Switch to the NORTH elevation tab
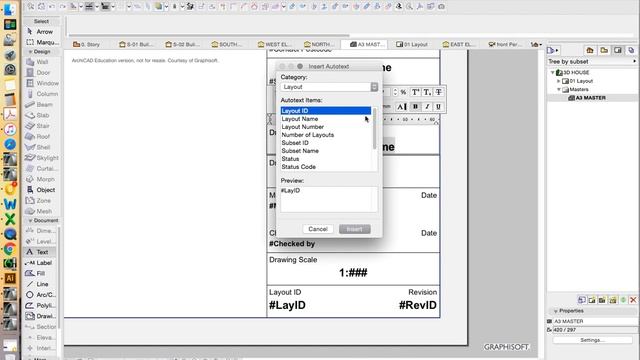This screenshot has width=640, height=360. coord(319,44)
